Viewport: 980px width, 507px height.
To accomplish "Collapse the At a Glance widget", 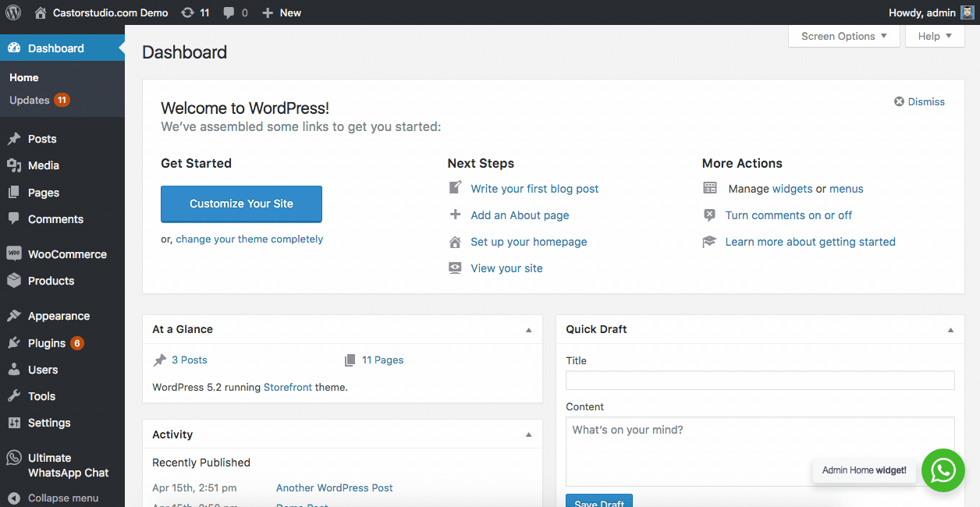I will coord(528,330).
